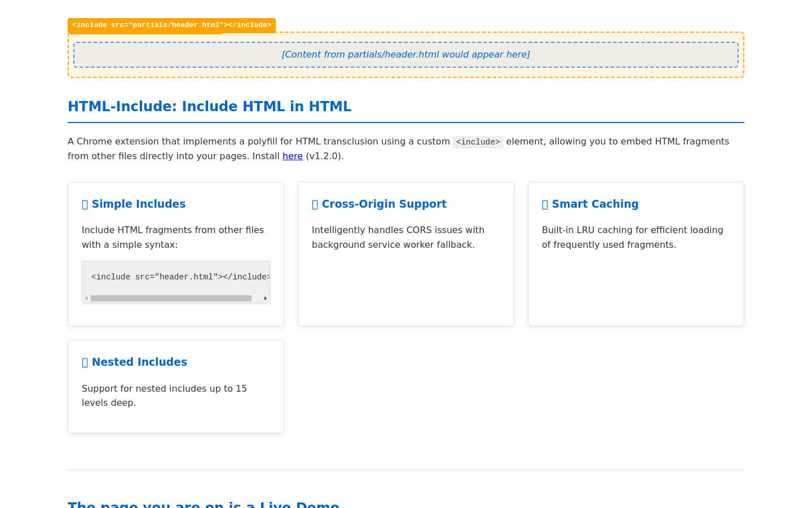Click the code scrollbar left arrow
The image size is (812, 508).
point(86,299)
